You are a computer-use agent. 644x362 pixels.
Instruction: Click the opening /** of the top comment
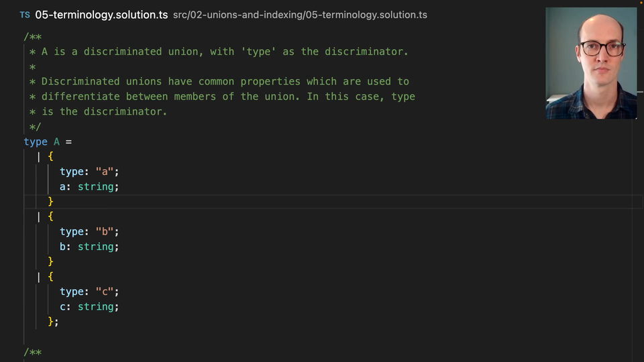point(32,37)
